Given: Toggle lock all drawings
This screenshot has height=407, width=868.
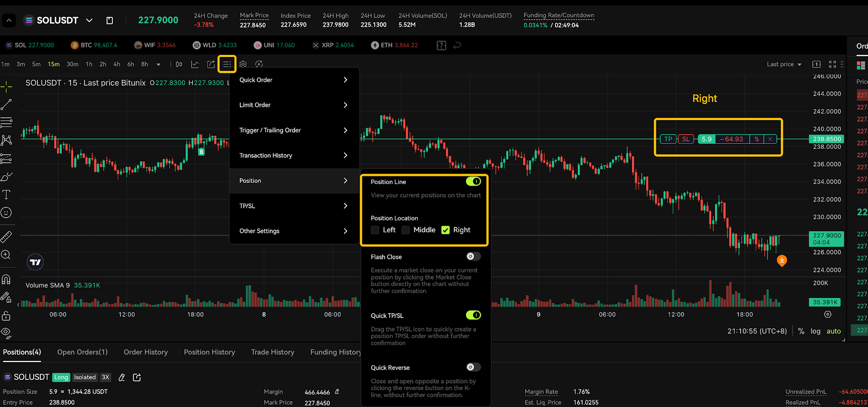Looking at the screenshot, I should 6,315.
